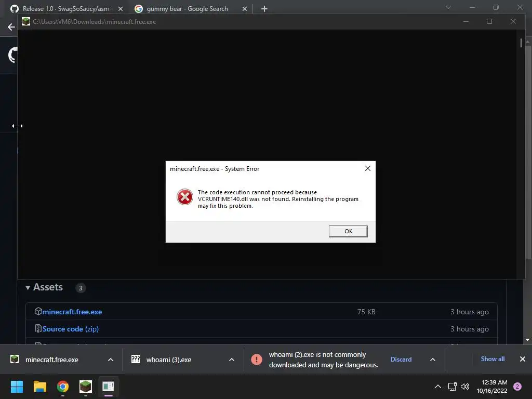Open Chrome tab search chevron
The image size is (532, 399).
(448, 7)
